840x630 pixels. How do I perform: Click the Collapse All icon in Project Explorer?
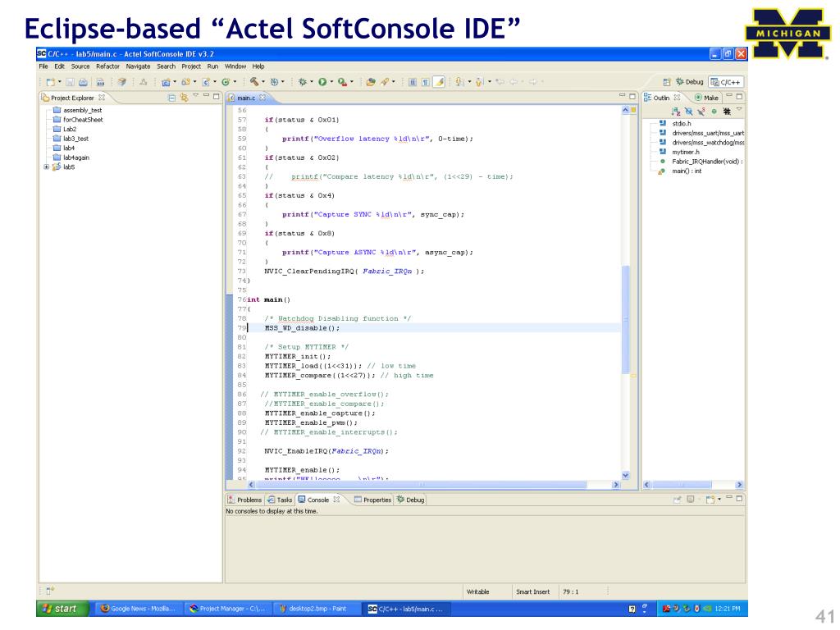171,98
